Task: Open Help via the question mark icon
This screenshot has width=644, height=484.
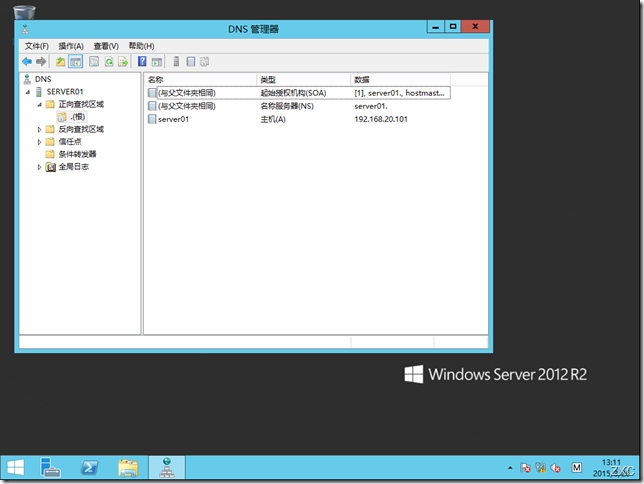Action: [142, 62]
